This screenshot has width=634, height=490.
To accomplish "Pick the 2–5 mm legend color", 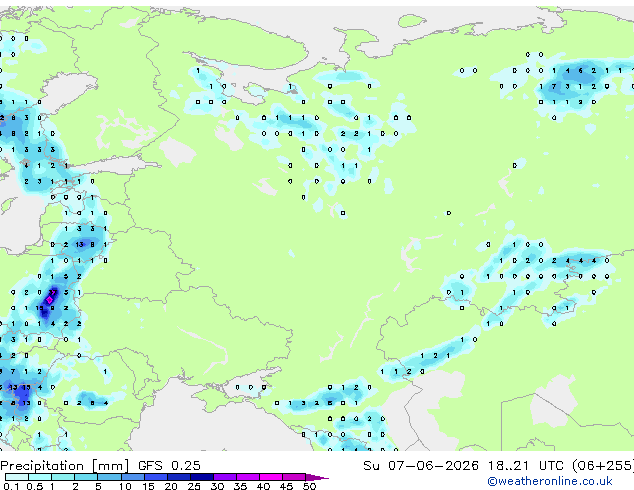I will click(x=86, y=477).
